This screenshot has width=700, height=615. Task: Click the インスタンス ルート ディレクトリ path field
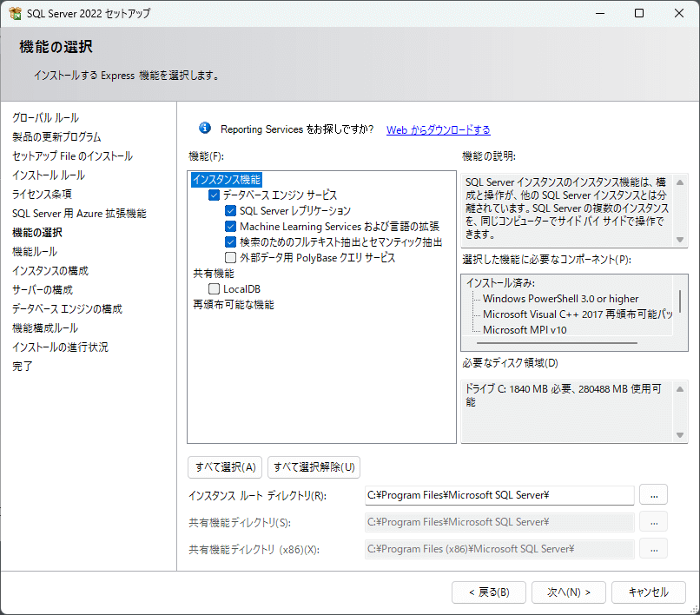[499, 495]
